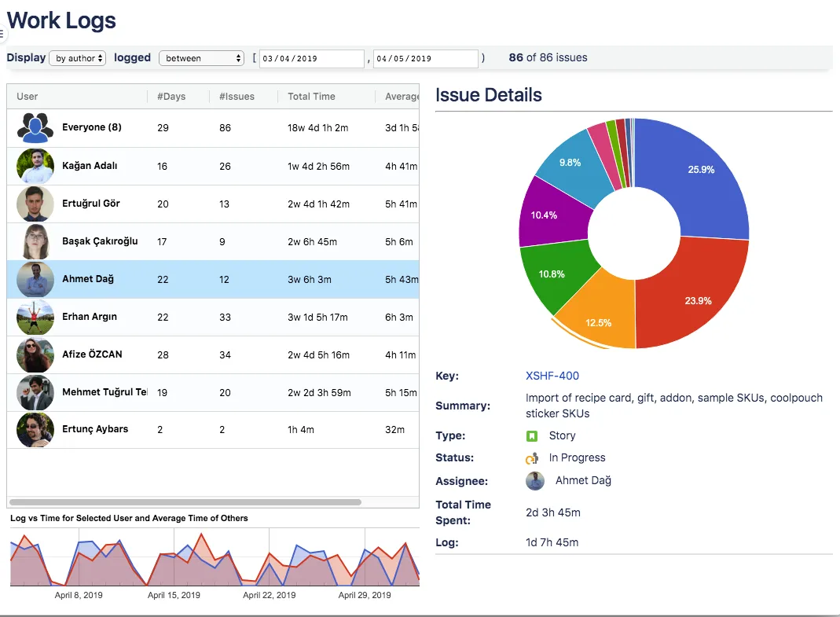Click Ertunç Aybars's 1h 4m total time
Screen dimensions: 840x617
300,429
